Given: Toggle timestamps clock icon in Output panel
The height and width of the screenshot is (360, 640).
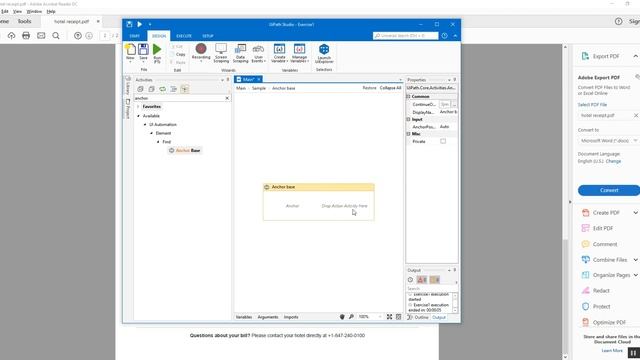Looking at the screenshot, I should point(410,280).
